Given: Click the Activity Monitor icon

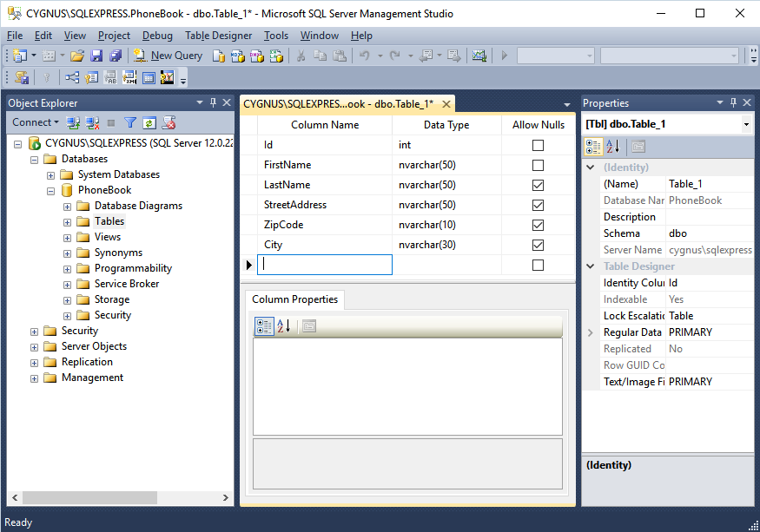Looking at the screenshot, I should click(479, 56).
